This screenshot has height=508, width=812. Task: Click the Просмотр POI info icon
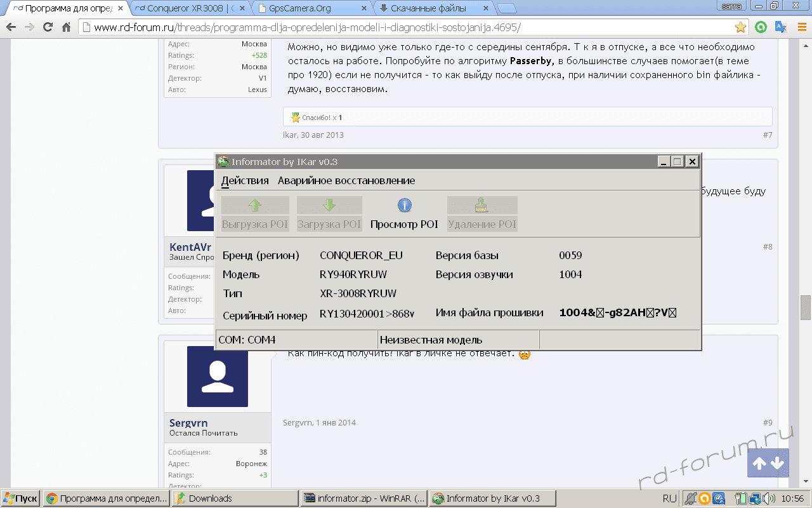(405, 205)
